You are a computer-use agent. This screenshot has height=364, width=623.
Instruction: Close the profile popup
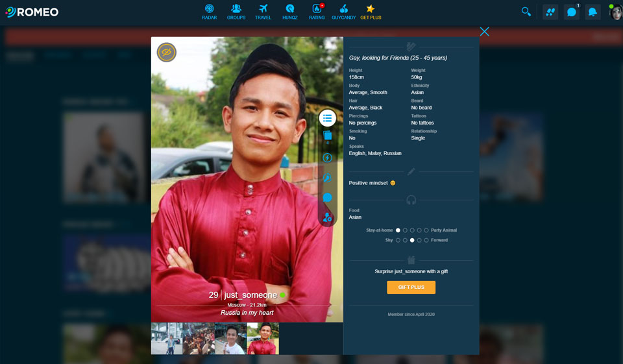click(484, 32)
